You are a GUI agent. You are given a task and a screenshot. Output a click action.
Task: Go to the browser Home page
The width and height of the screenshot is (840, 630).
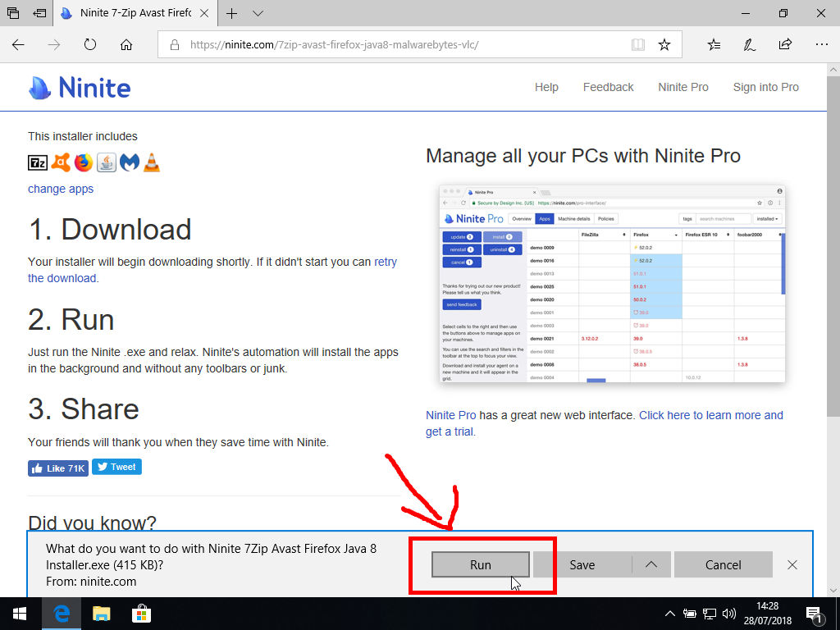(126, 44)
